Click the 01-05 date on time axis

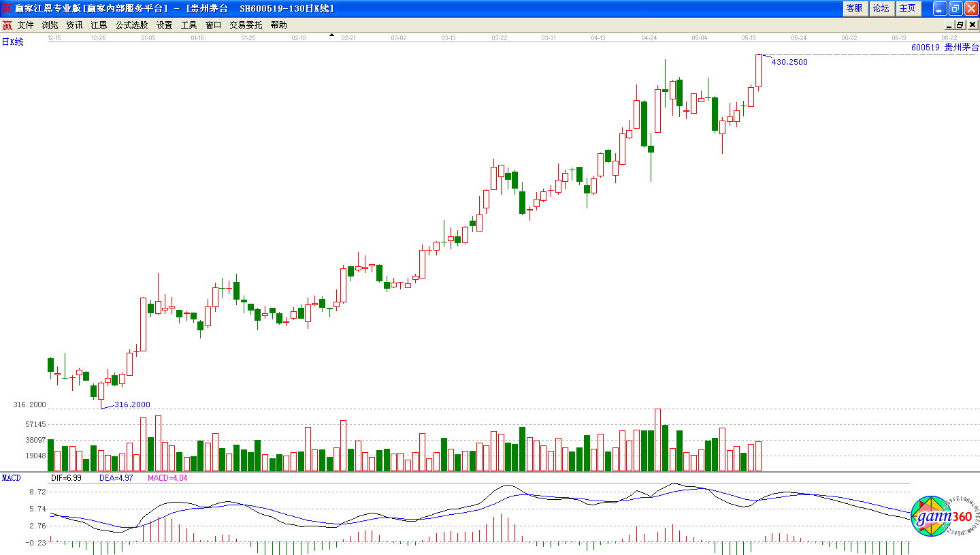click(x=148, y=38)
